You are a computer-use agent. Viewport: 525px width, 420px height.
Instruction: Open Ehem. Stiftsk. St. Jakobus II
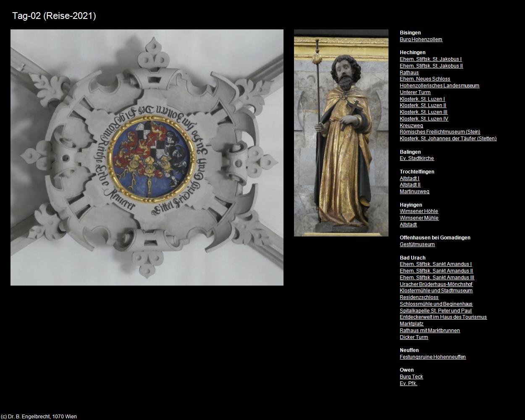click(431, 66)
